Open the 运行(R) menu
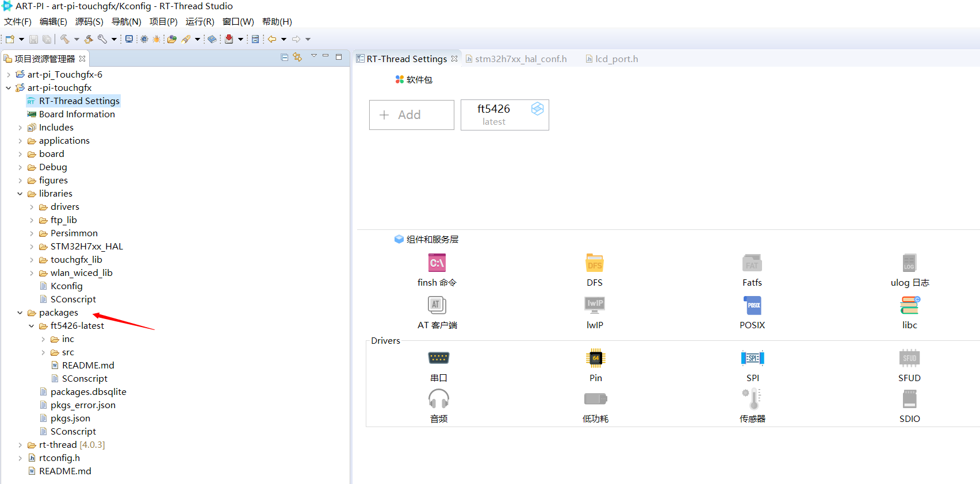 (x=200, y=21)
